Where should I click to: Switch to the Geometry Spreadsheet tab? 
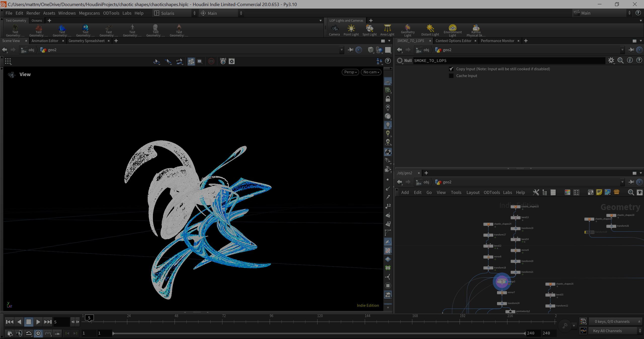point(87,41)
